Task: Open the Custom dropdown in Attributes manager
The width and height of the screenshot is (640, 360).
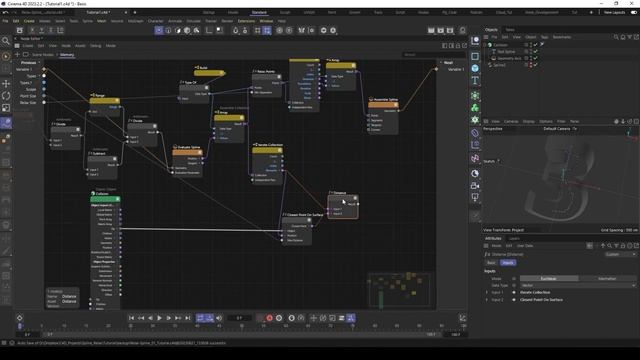Action: tap(620, 254)
